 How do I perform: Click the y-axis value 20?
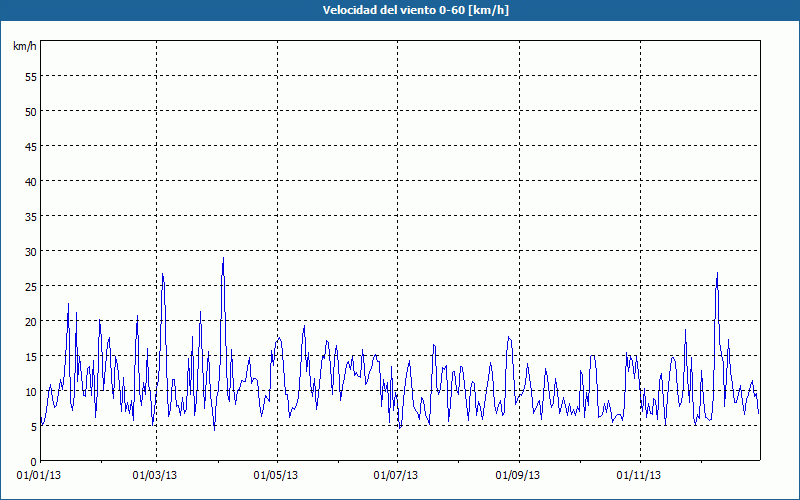pyautogui.click(x=31, y=321)
